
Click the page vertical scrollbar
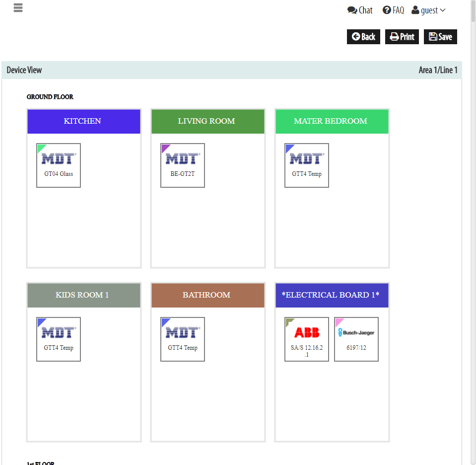(473, 232)
